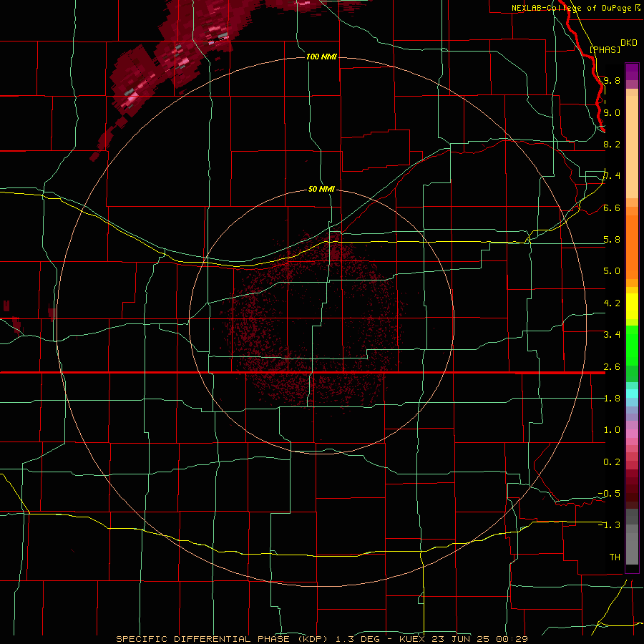Click the 1.8 color scale value
This screenshot has height=644, width=644.
click(x=612, y=399)
